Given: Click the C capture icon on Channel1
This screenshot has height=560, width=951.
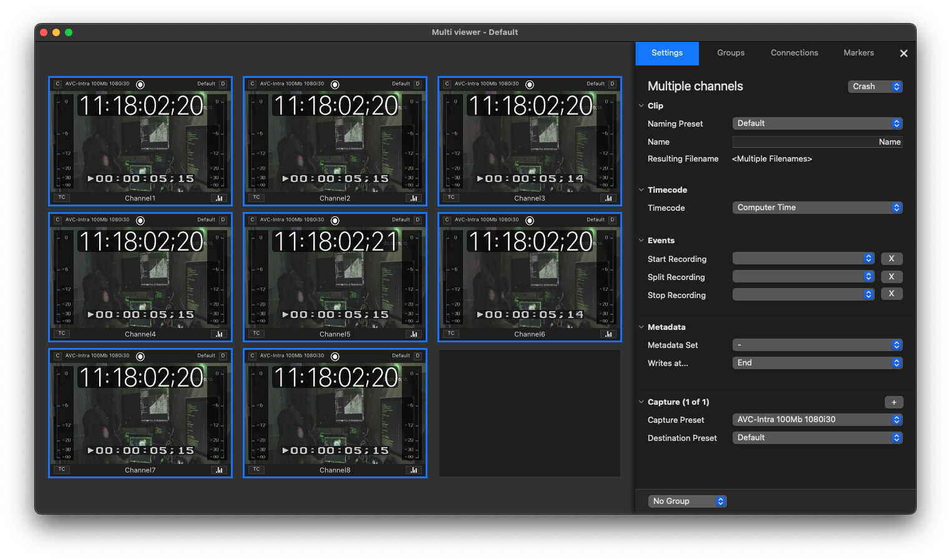Looking at the screenshot, I should [x=57, y=84].
